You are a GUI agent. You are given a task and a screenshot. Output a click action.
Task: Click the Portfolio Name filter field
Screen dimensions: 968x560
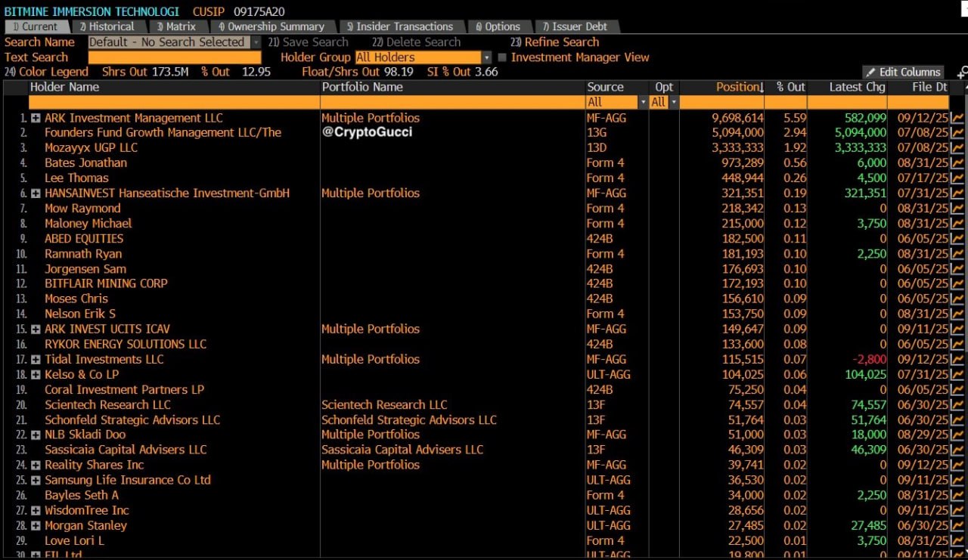tap(452, 102)
